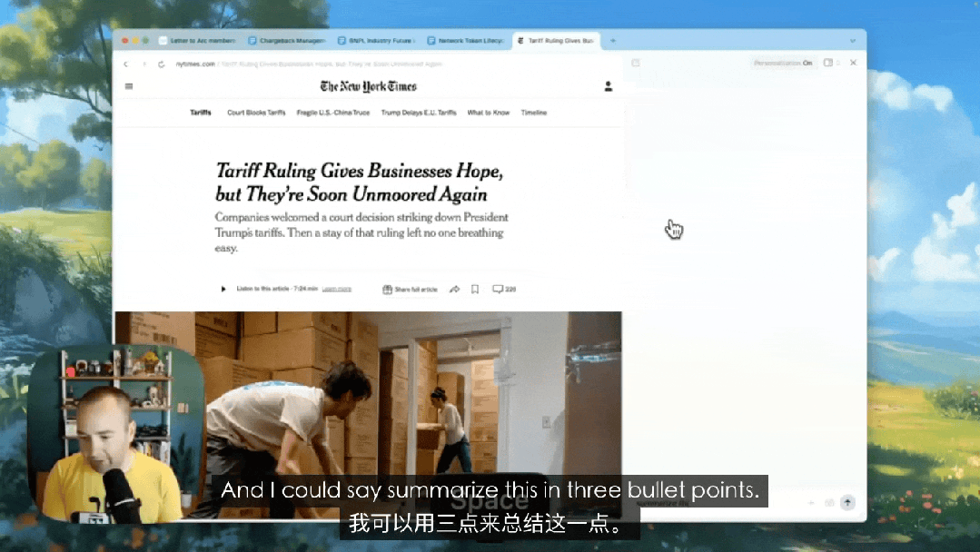
Task: Click the share arrow icon
Action: pyautogui.click(x=455, y=290)
